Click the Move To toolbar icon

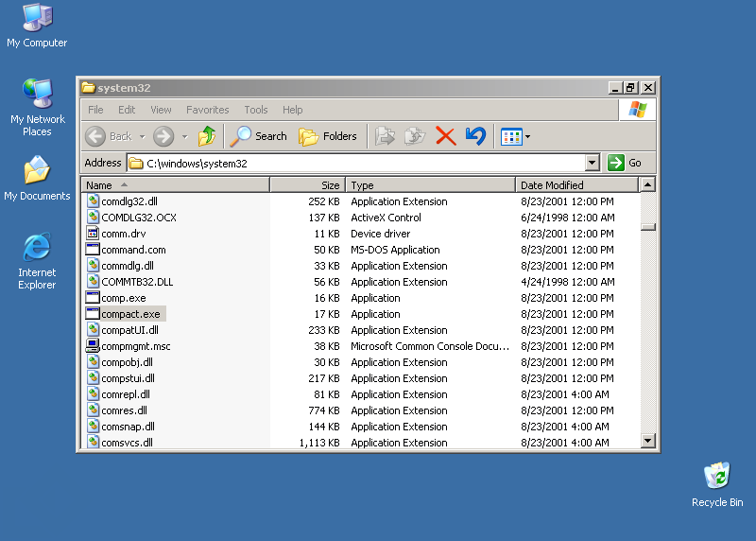(385, 136)
